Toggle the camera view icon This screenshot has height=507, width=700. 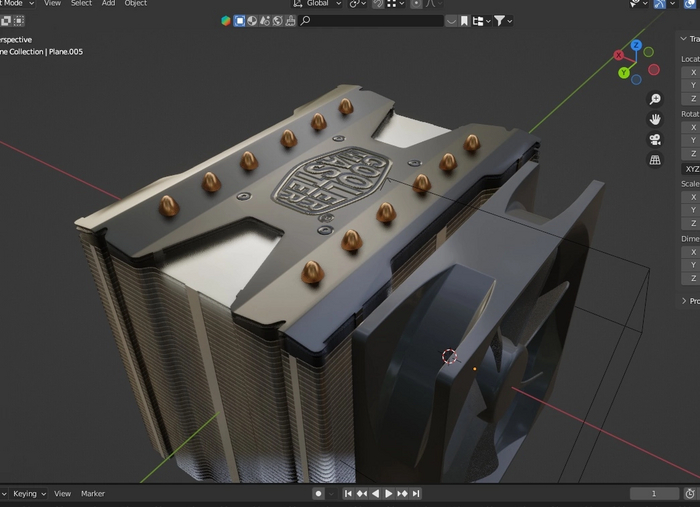pos(655,139)
